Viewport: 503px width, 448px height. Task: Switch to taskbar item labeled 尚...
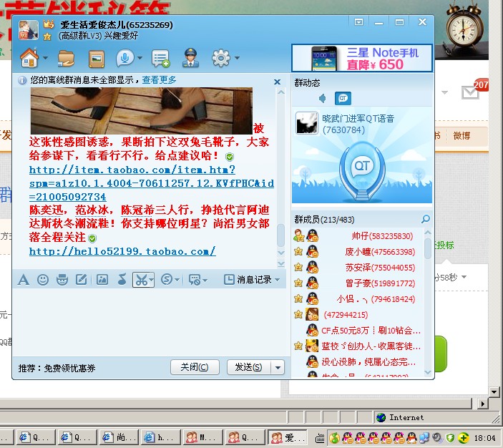point(119,437)
